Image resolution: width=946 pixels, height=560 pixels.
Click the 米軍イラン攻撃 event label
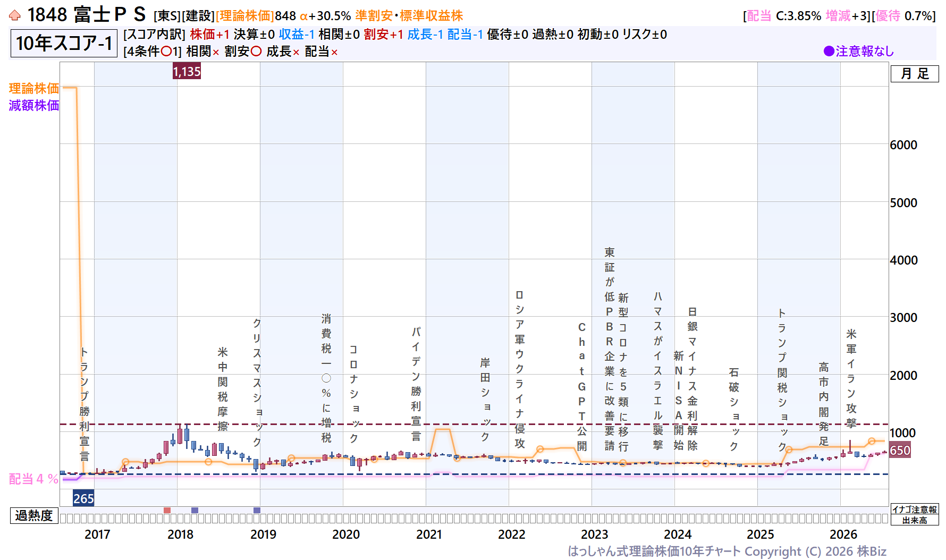click(x=851, y=378)
